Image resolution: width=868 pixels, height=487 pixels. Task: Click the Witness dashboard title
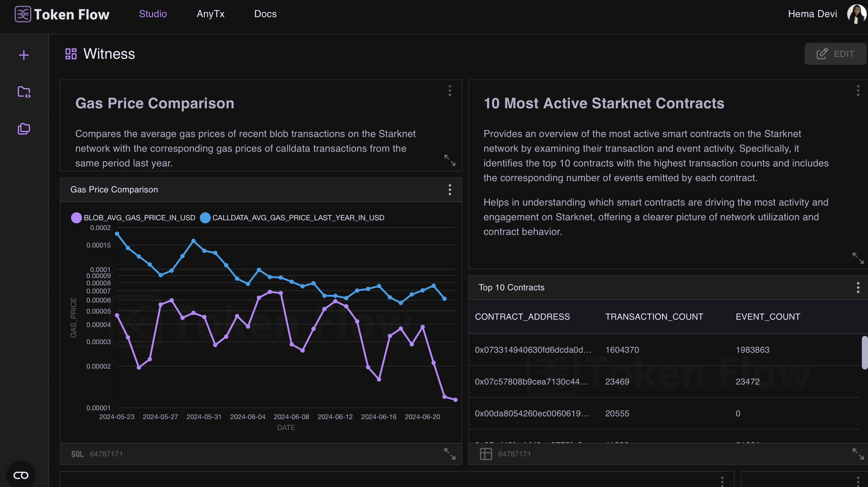point(109,54)
